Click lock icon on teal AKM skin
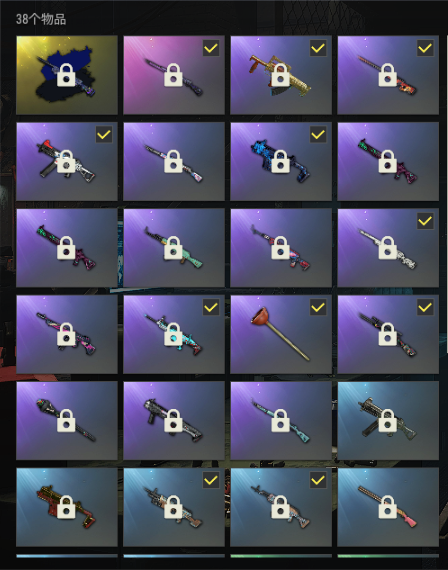The image size is (448, 570). 173,248
